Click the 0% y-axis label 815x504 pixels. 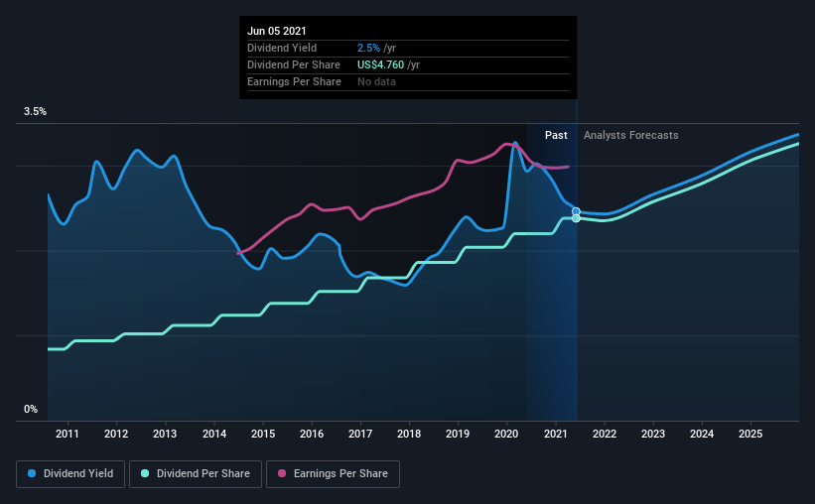(31, 410)
